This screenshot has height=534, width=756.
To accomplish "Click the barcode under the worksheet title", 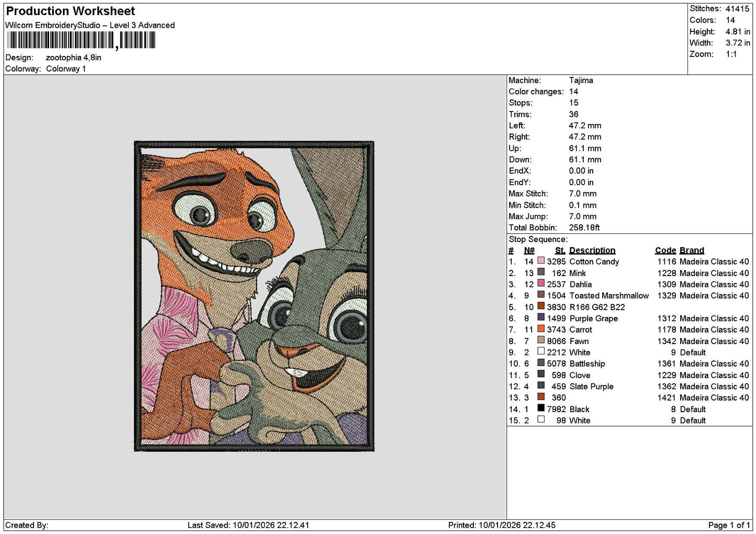I will coord(82,41).
